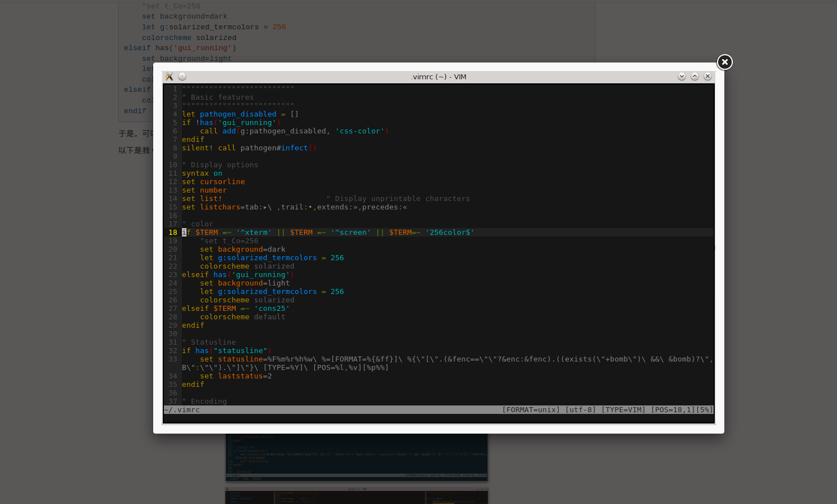837x504 pixels.
Task: Click the '" Basic features' comment on line 2
Action: pyautogui.click(x=218, y=97)
